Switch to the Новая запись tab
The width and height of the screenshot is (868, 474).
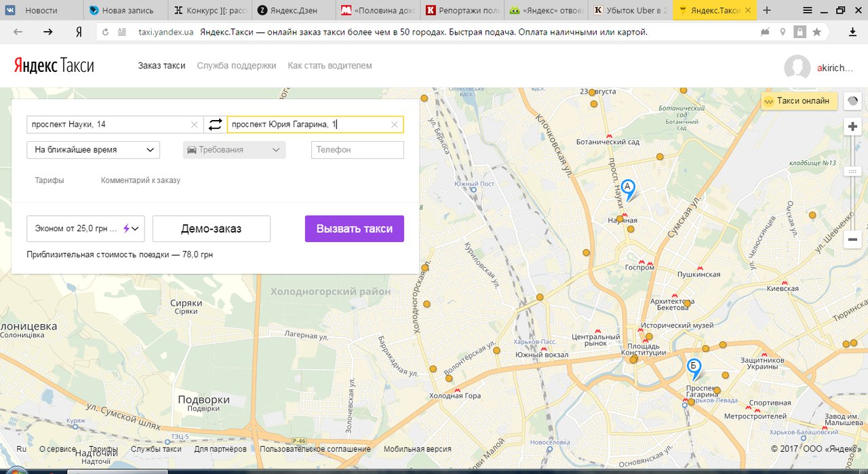point(127,10)
